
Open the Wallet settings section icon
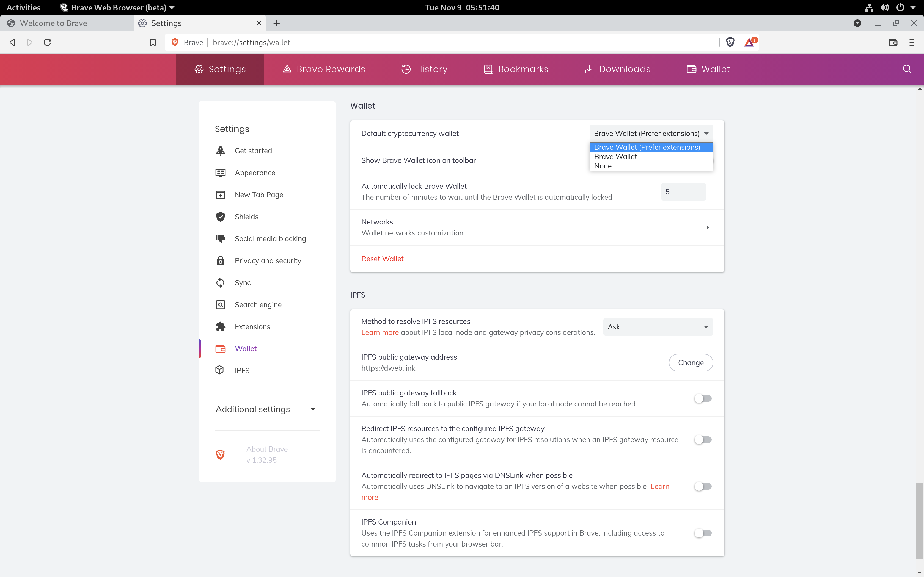click(221, 348)
